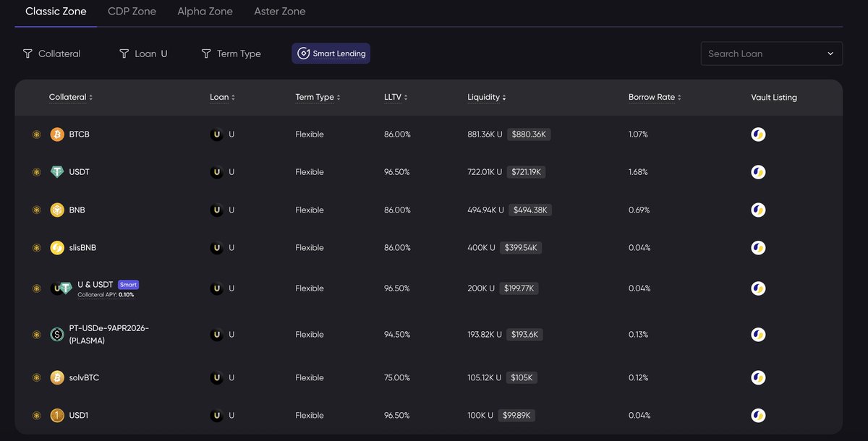
Task: Click the solvBTC token icon
Action: pos(57,377)
